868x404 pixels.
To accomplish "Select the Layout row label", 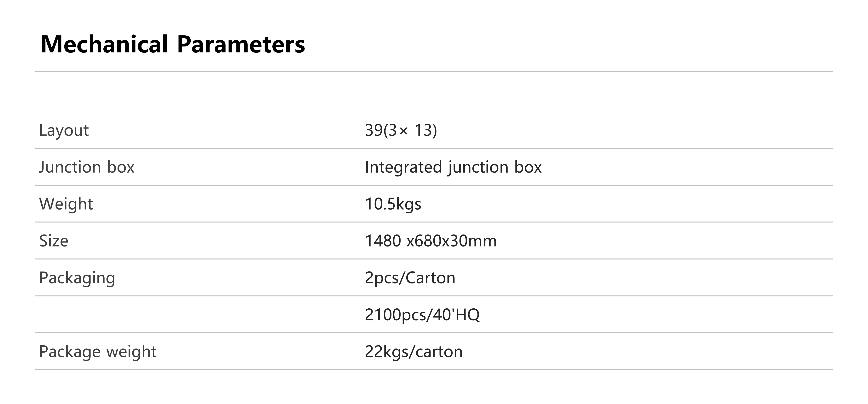I will [64, 131].
